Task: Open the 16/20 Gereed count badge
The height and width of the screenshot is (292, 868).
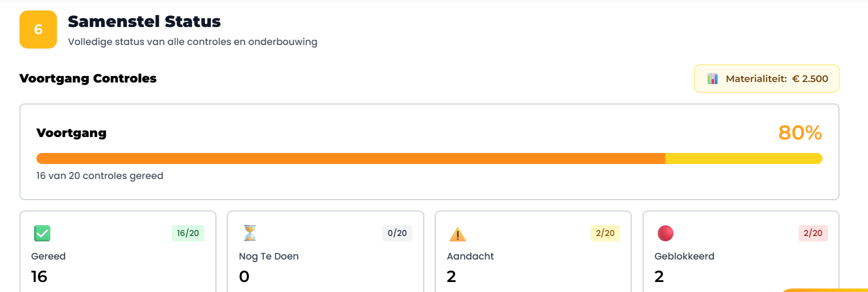Action: pyautogui.click(x=188, y=233)
